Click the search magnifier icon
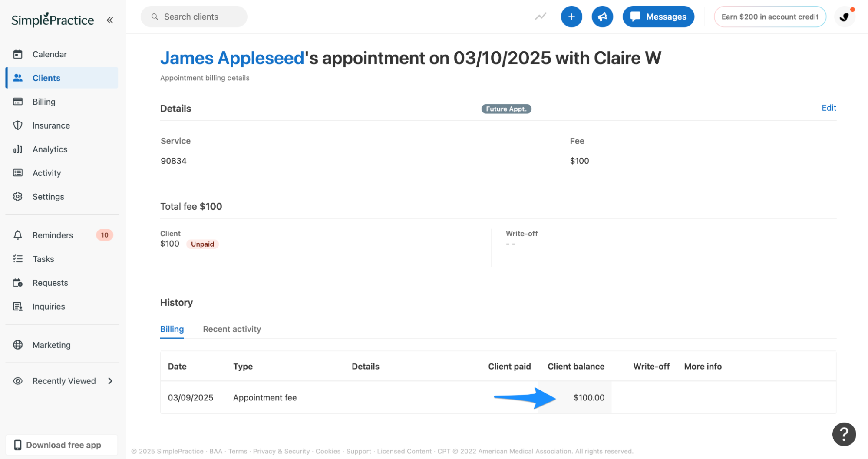Viewport: 868px width, 459px height. 155,17
